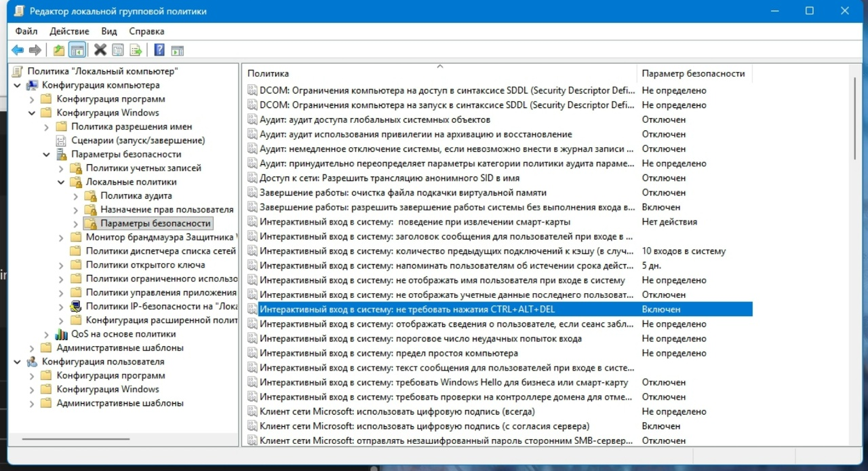Click the value '5 дн.'
The image size is (868, 471).
pos(651,266)
